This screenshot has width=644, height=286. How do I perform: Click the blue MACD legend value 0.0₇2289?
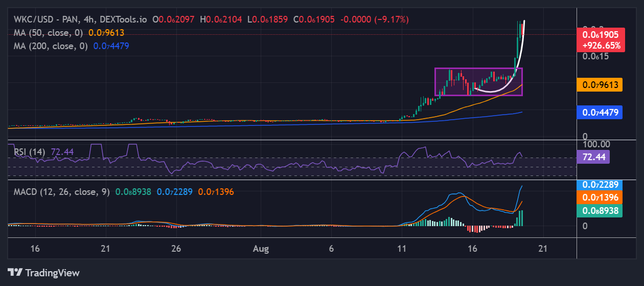pos(174,192)
